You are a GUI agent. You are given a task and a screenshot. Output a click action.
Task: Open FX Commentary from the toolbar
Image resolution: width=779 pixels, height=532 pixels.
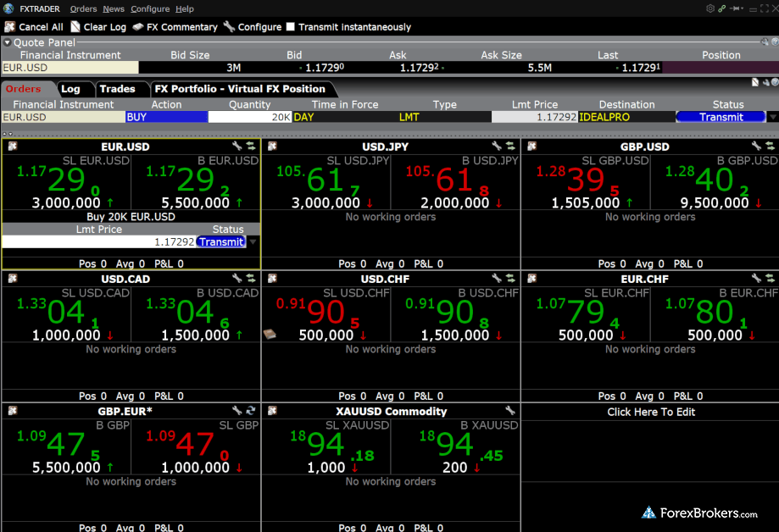175,27
